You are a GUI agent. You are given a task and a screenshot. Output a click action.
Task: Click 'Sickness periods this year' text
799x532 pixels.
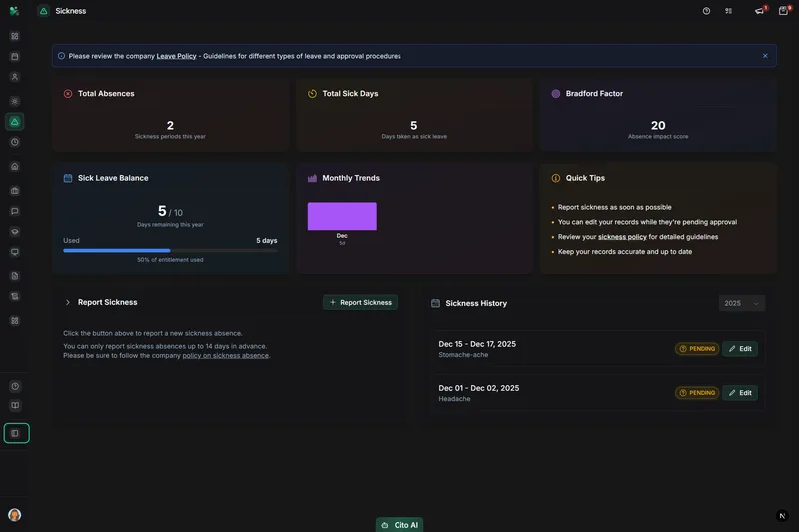pyautogui.click(x=170, y=137)
